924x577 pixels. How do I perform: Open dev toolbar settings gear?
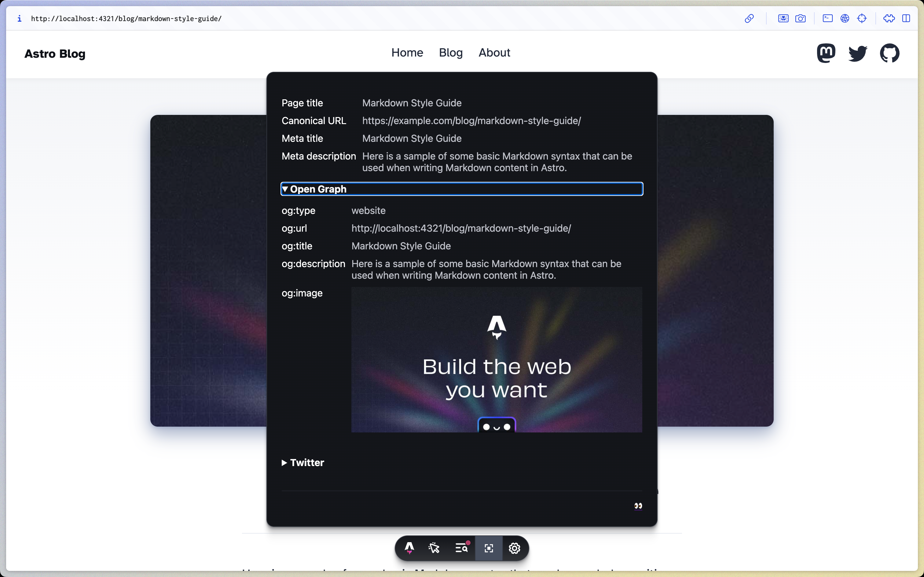tap(514, 548)
